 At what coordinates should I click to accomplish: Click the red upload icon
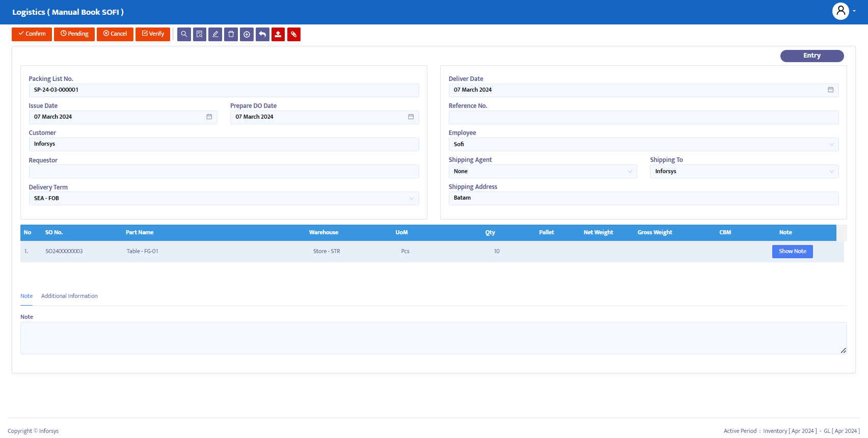tap(278, 34)
